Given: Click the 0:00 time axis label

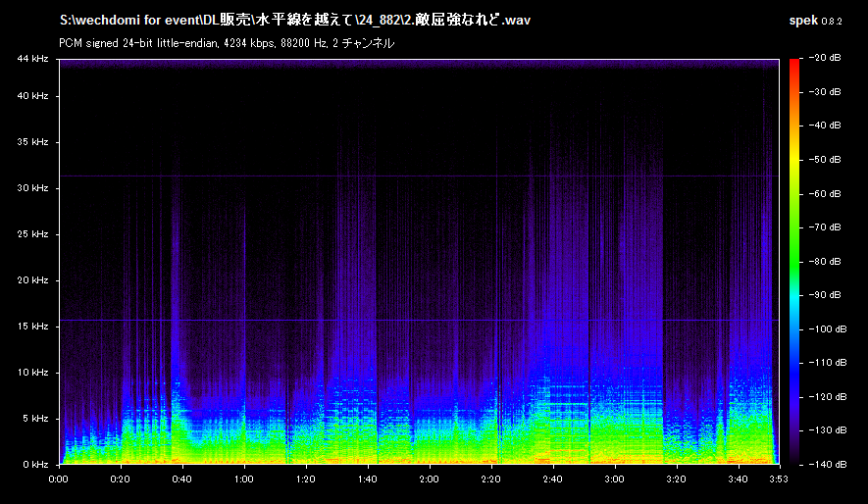Looking at the screenshot, I should point(59,479).
